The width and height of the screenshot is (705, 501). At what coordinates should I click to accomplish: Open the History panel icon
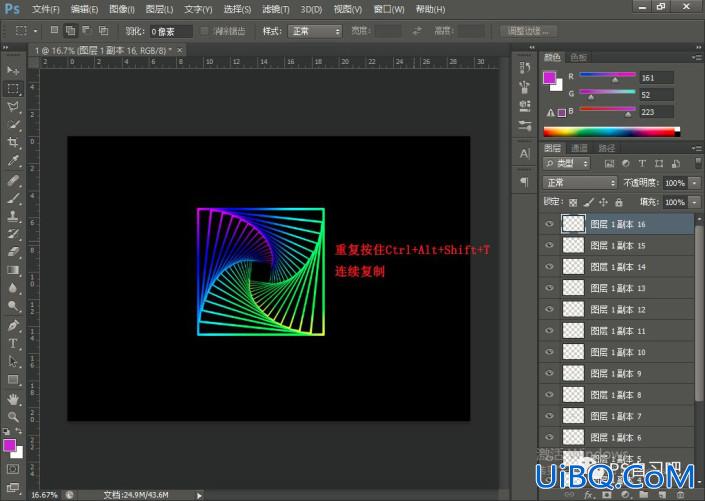[x=524, y=68]
